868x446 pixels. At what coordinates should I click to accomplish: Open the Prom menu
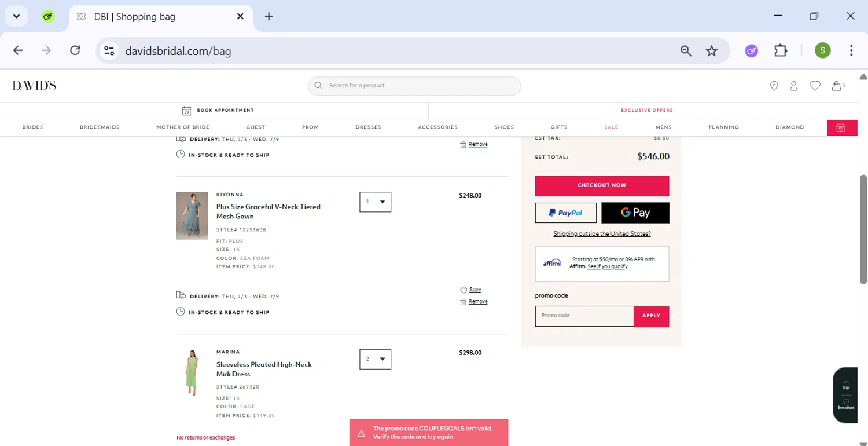311,127
